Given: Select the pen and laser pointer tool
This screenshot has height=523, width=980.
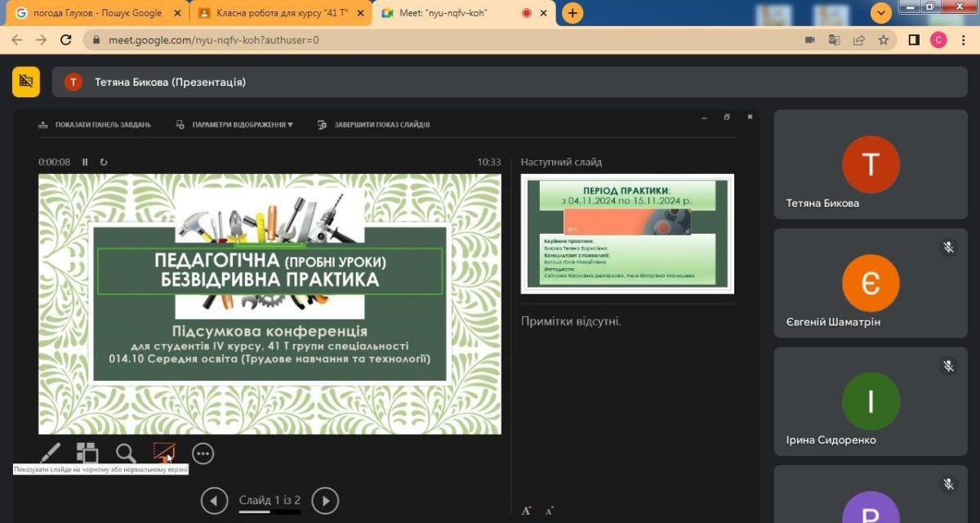Looking at the screenshot, I should point(50,453).
